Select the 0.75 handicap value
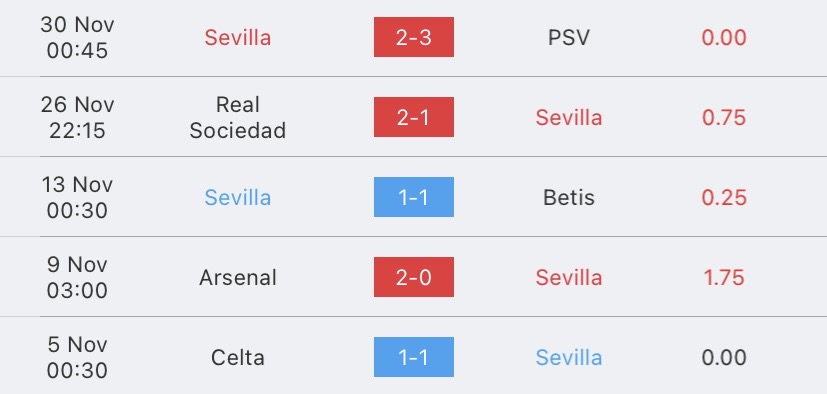 tap(724, 118)
